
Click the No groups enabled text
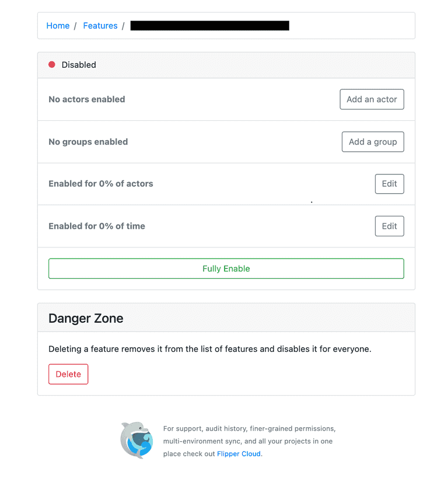[x=88, y=142]
